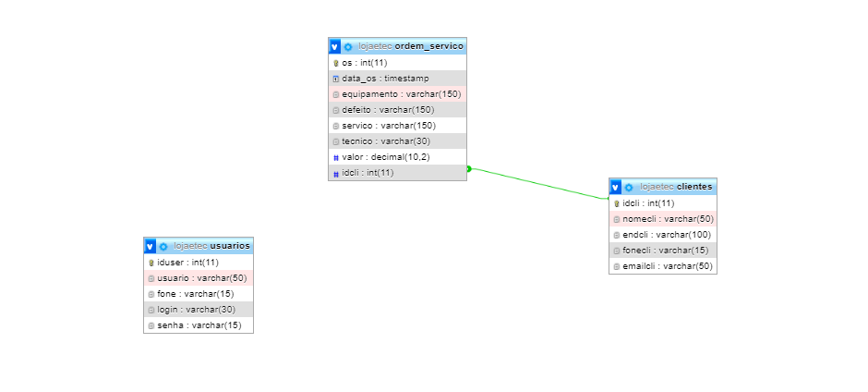Select the 'equipamento : varchar(150)' row
Image resolution: width=868 pixels, height=392 pixels.
(397, 94)
